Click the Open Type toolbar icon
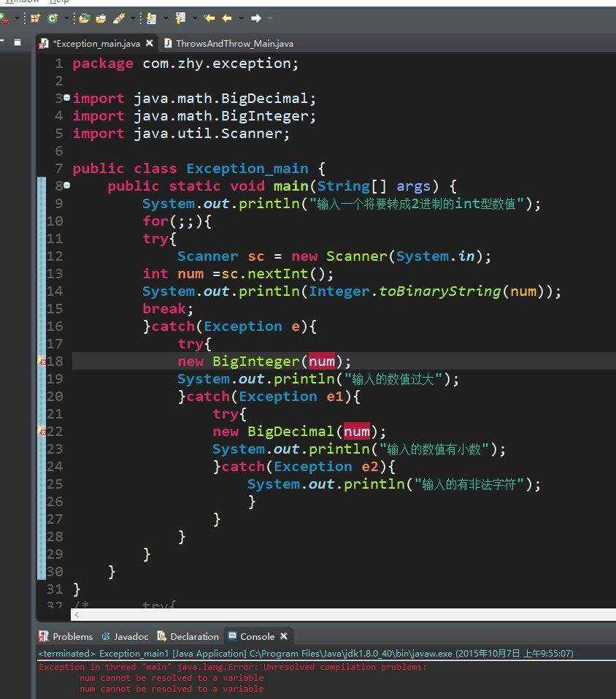Screen dimensions: 616x699 pos(85,18)
